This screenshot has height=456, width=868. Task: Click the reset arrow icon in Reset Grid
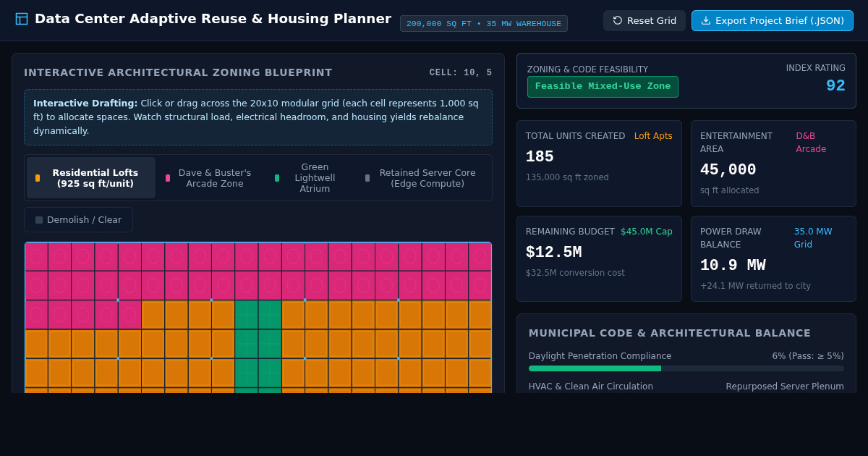point(618,20)
